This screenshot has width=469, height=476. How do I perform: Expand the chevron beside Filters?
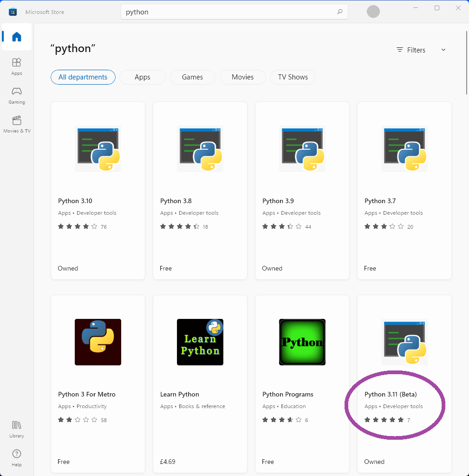coord(443,50)
